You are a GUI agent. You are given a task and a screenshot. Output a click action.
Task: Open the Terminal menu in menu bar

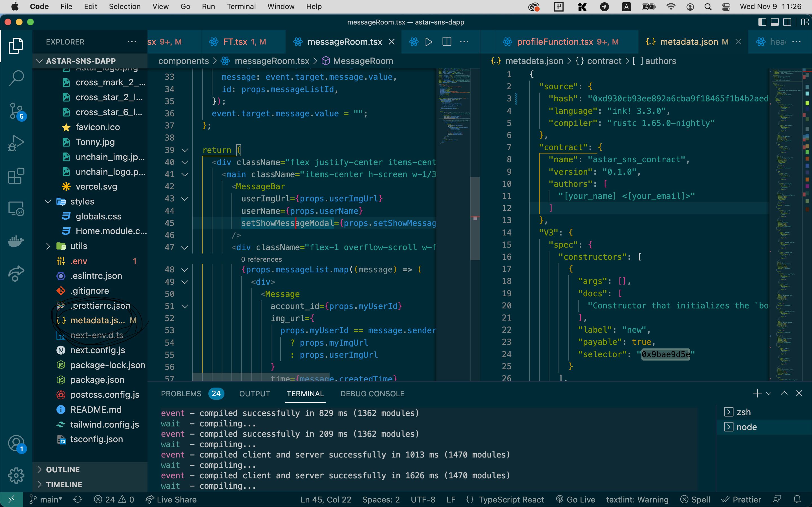pos(241,6)
